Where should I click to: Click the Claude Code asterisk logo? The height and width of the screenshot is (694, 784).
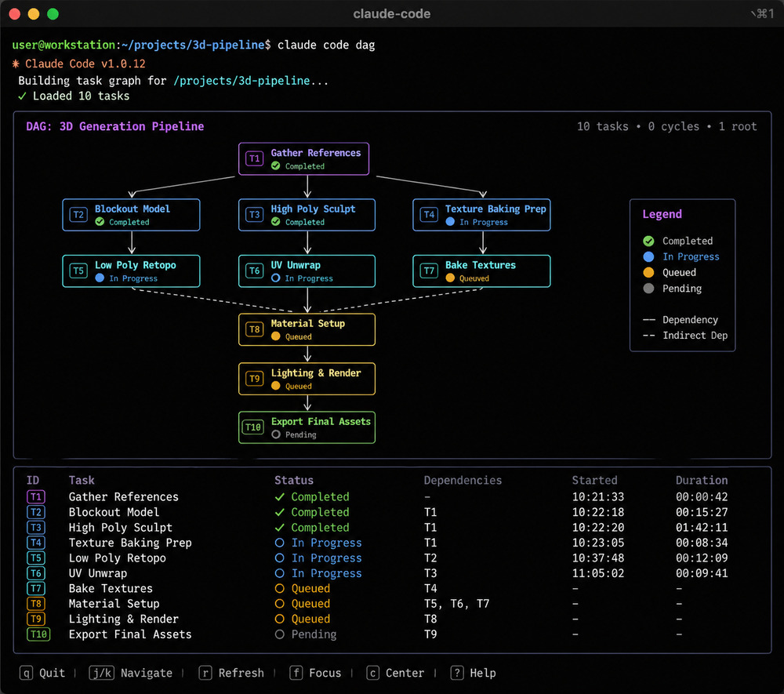16,64
